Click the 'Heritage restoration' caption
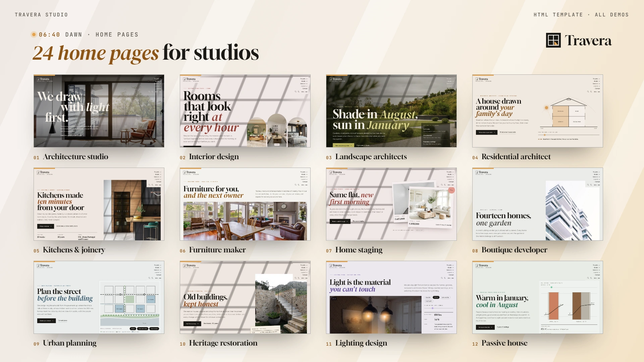644x362 pixels. click(223, 343)
